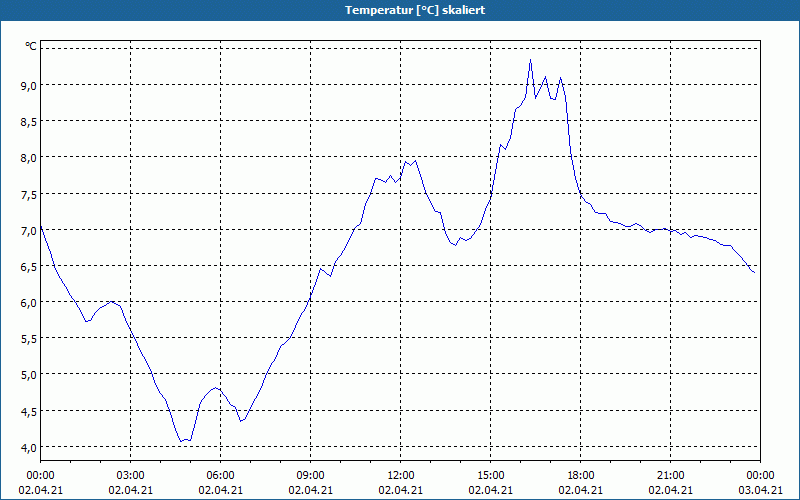The image size is (800, 500).
Task: Click the 15:00 time label
Action: (490, 476)
